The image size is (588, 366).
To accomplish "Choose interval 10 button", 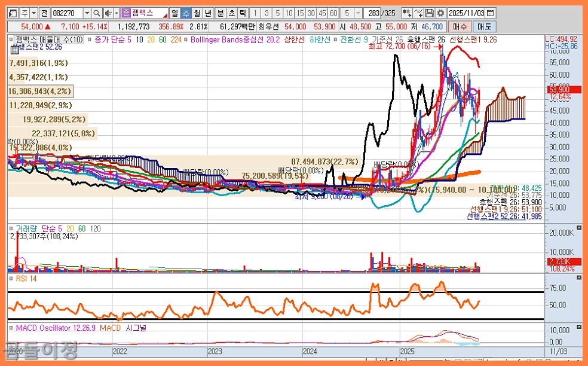I will point(289,13).
